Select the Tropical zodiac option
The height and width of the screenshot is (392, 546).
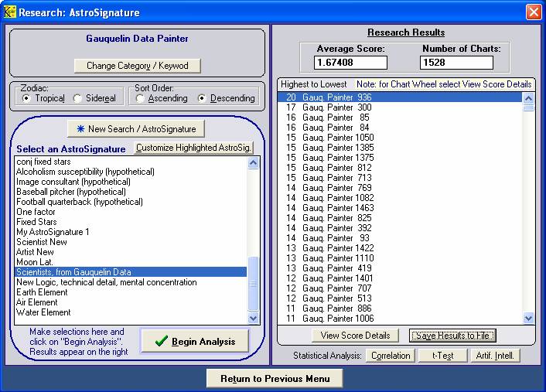point(27,98)
